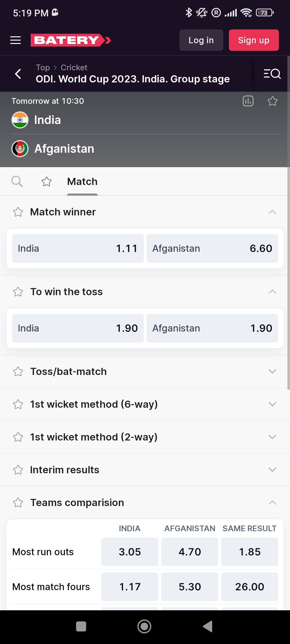Open the Cricket breadcrumb link
Viewport: 290px width, 644px height.
(74, 67)
